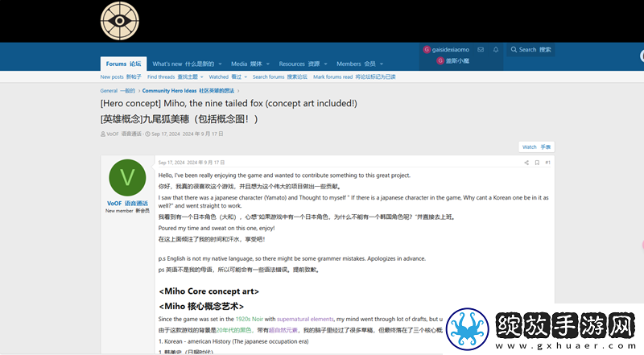644x355 pixels.
Task: Click the eye logo in the header
Action: [119, 21]
